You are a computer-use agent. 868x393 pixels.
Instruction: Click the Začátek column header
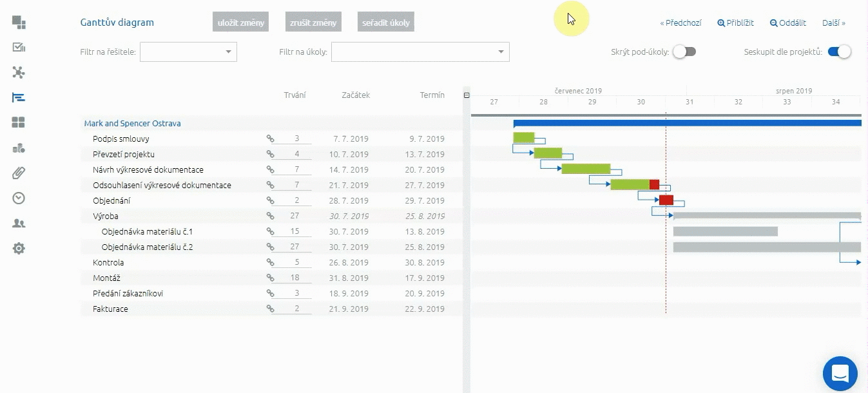356,95
